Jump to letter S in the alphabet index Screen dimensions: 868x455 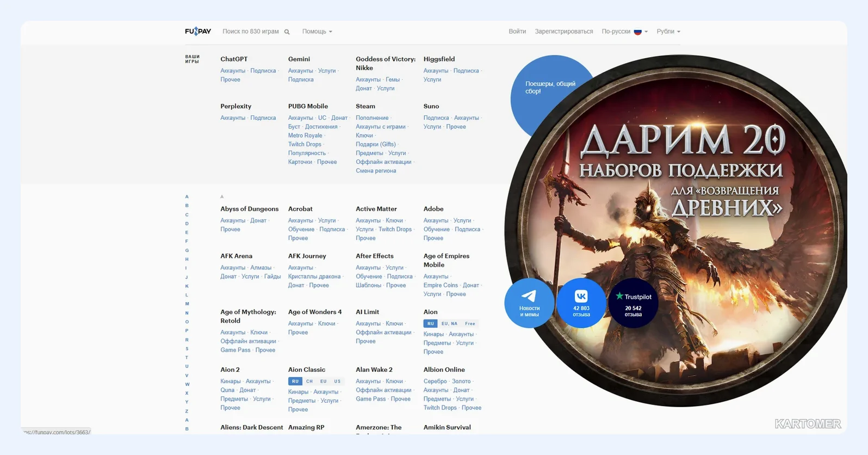pos(187,348)
